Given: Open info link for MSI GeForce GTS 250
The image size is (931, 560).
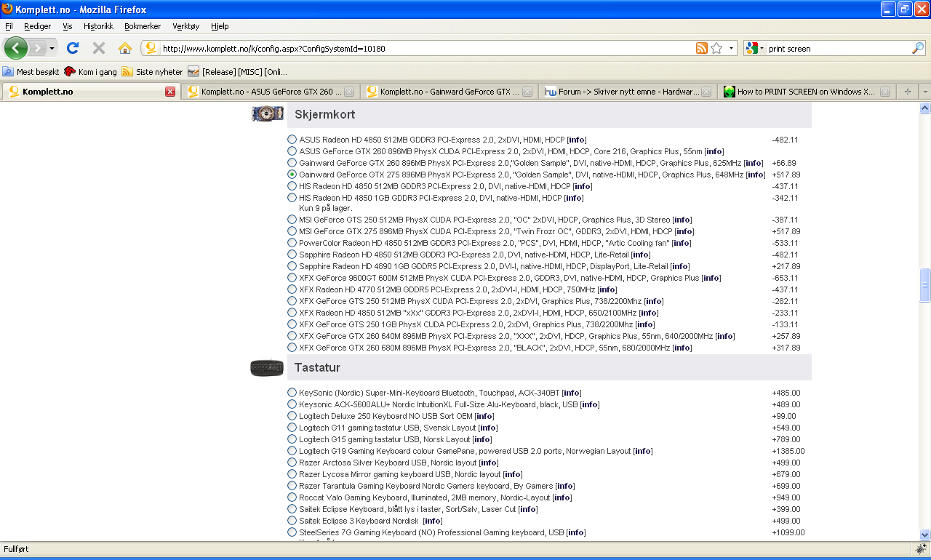Looking at the screenshot, I should (x=682, y=220).
